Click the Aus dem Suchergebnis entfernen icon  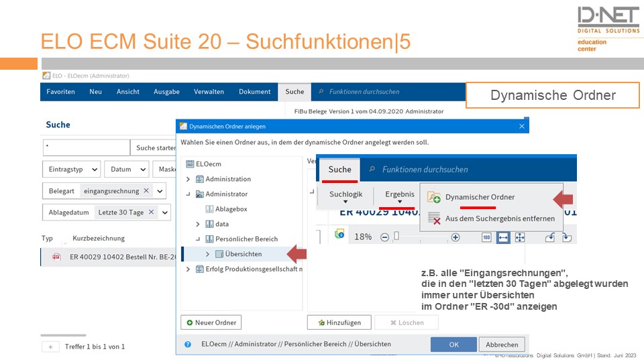click(x=434, y=219)
